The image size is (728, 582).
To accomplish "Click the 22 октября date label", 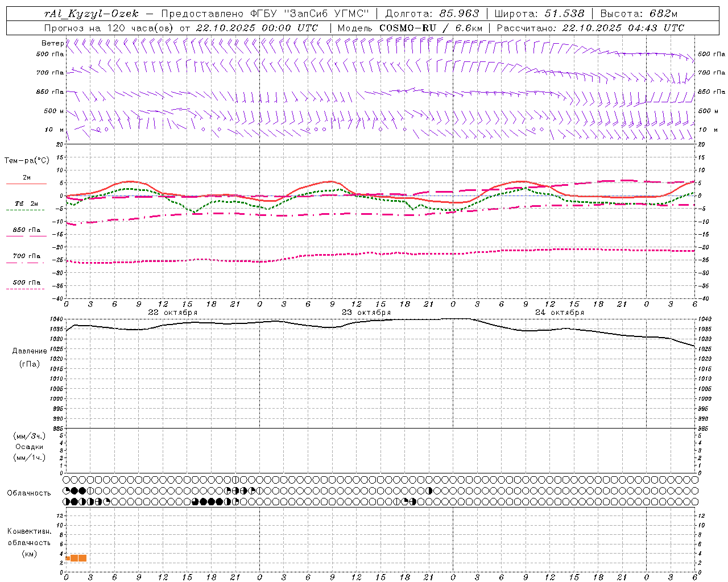I will pos(173,313).
